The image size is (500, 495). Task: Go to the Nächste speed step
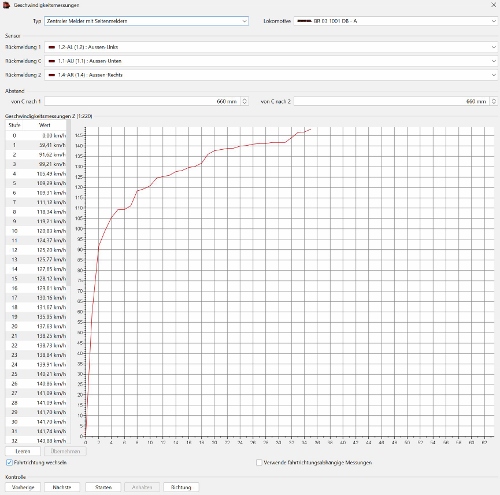coord(62,487)
